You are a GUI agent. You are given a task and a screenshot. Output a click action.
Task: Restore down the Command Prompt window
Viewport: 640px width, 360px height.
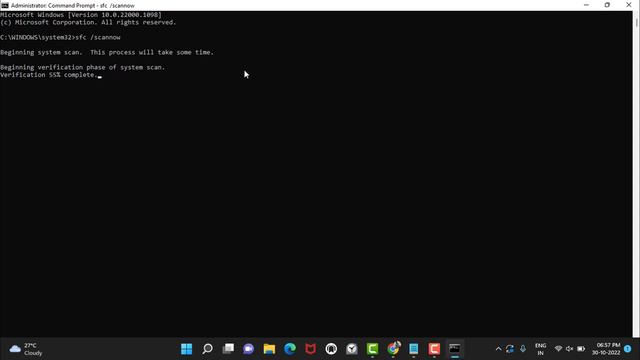tap(607, 5)
